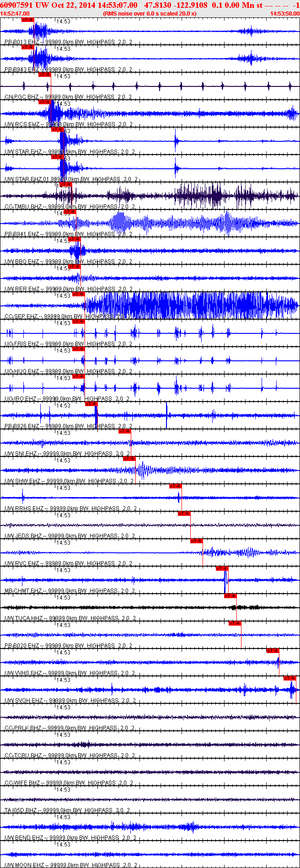Viewport: 300px width, 868px height.
Task: Click the red pick flag on B926 trace
Action: (x=91, y=404)
